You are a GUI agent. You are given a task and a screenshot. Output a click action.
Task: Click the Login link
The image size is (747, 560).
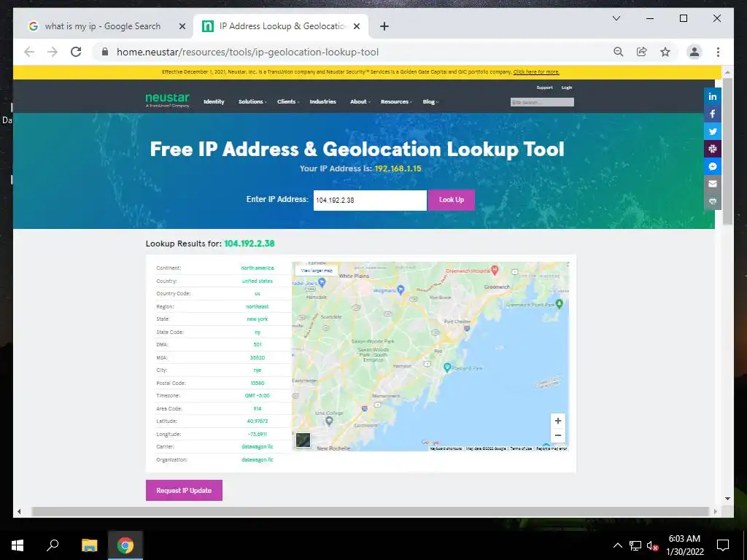point(566,87)
